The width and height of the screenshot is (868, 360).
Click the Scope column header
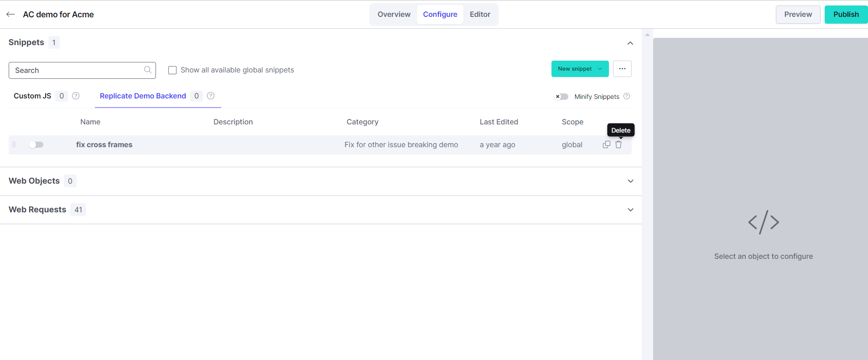pyautogui.click(x=572, y=122)
